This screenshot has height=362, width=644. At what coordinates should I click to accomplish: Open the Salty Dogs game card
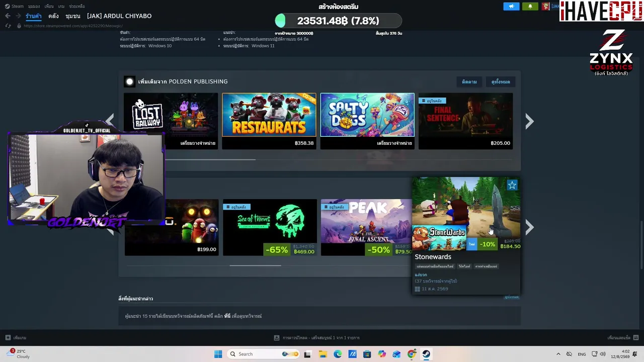coord(367,121)
